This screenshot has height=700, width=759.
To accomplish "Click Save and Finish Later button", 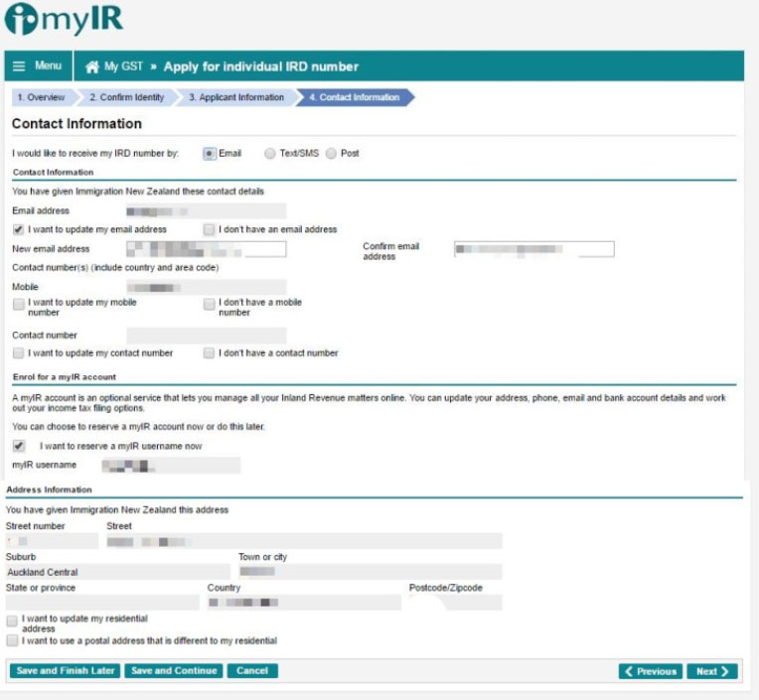I will coord(65,670).
